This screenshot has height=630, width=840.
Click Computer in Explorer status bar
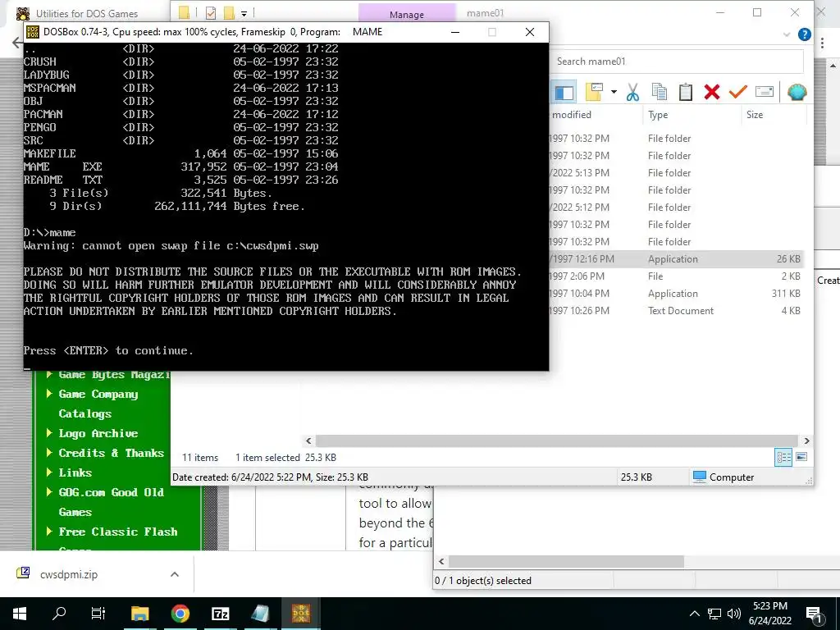coord(724,477)
